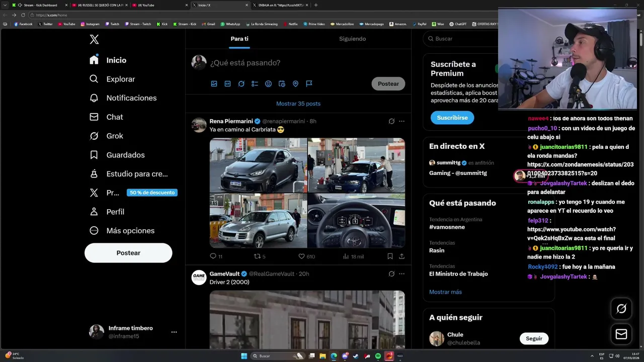Viewport: 644px width, 362px height.
Task: Open the steering wheel interior photo
Action: pyautogui.click(x=356, y=221)
